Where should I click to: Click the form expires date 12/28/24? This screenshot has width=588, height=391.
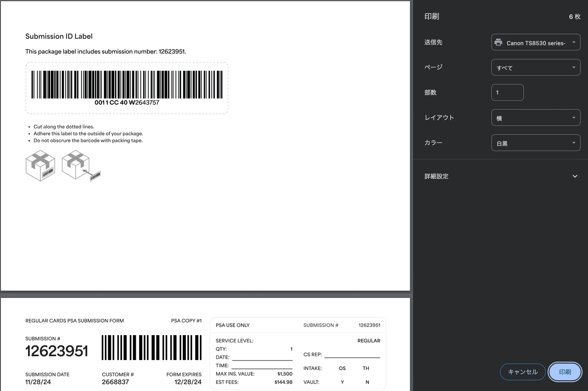187,382
